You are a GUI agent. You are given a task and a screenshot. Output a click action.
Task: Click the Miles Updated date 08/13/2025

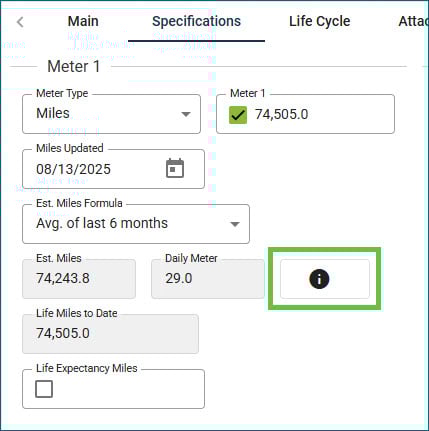pyautogui.click(x=73, y=169)
